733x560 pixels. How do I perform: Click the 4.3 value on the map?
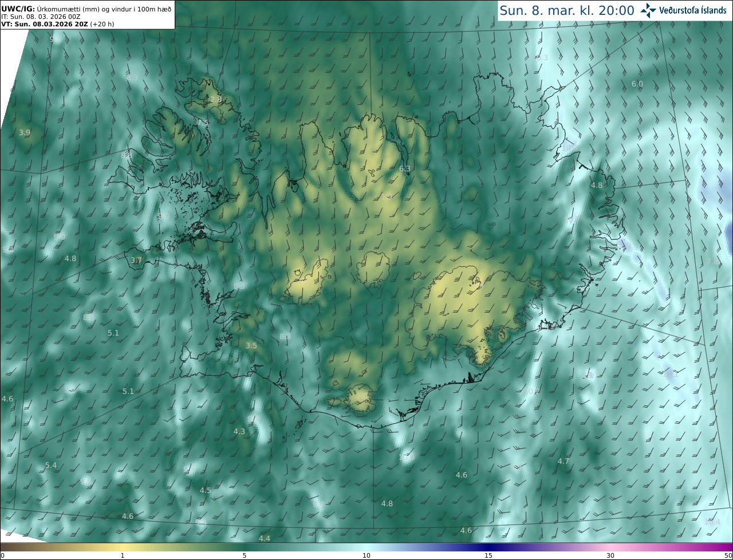[x=239, y=431]
